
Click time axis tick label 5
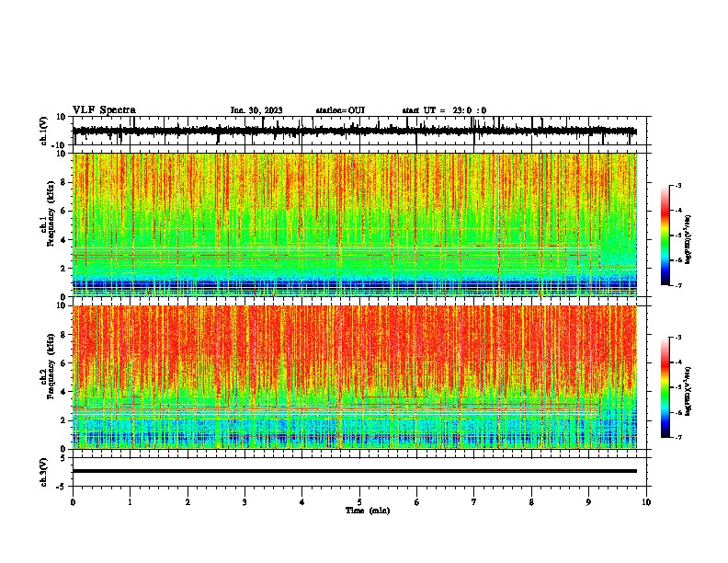359,502
